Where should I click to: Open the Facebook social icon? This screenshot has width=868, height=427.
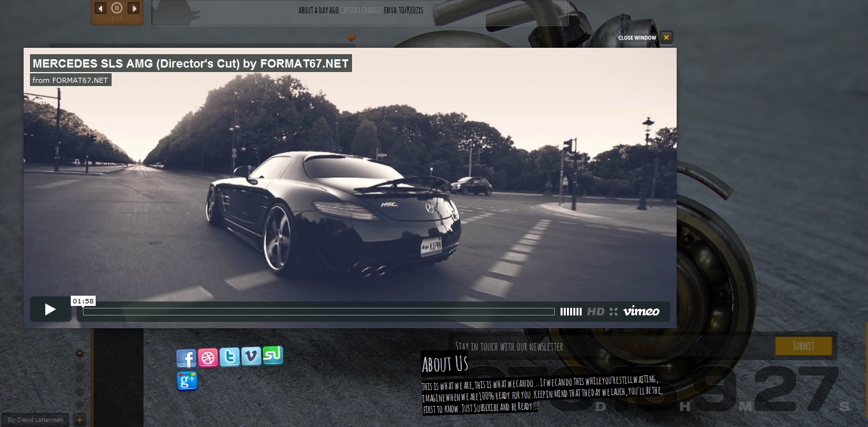point(186,359)
